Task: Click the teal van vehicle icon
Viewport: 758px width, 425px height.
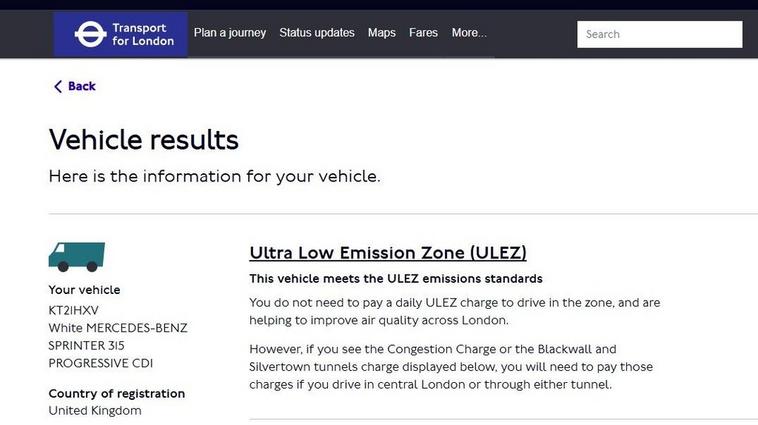Action: click(x=77, y=257)
